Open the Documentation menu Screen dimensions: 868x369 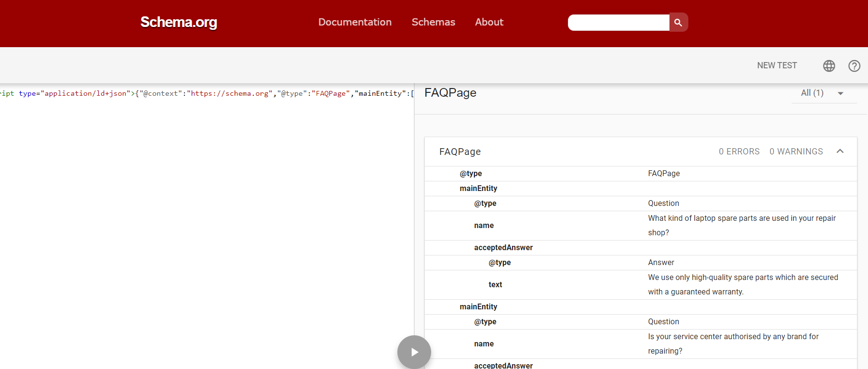355,22
